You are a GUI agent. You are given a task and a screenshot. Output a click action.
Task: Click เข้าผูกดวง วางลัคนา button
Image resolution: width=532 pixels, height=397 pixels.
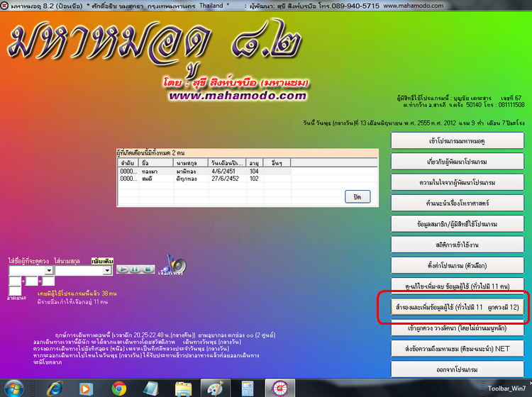click(x=457, y=328)
